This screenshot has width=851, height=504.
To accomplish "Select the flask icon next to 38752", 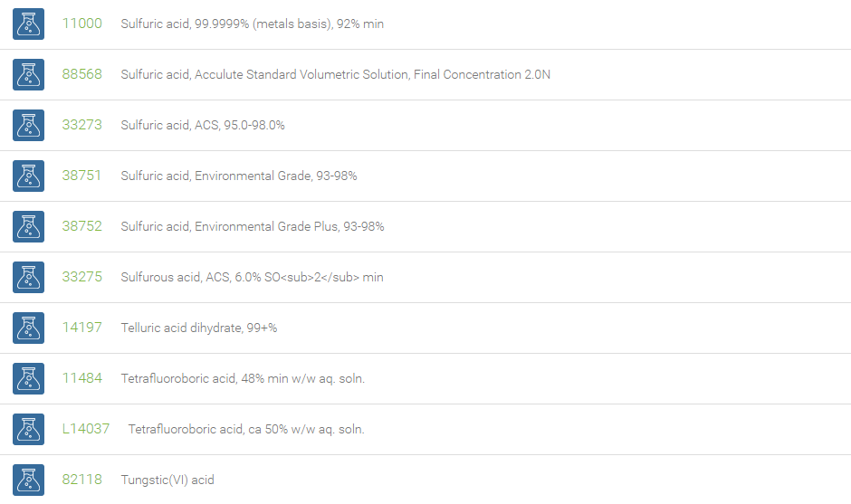I will pyautogui.click(x=28, y=226).
